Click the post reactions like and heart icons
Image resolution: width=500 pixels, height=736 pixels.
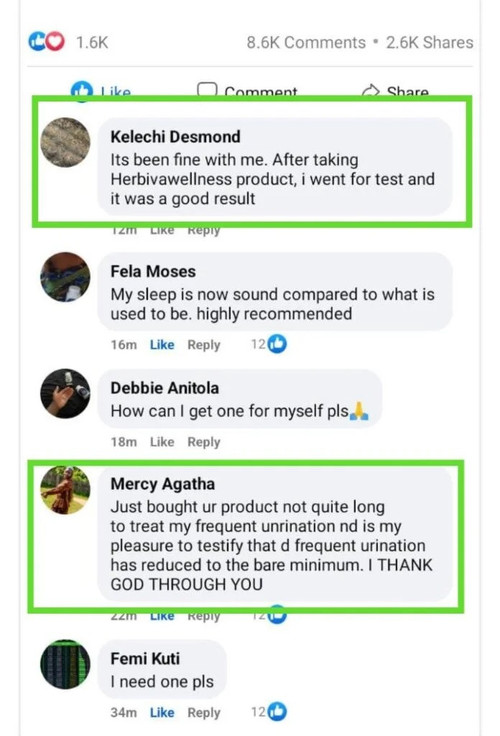pos(46,42)
